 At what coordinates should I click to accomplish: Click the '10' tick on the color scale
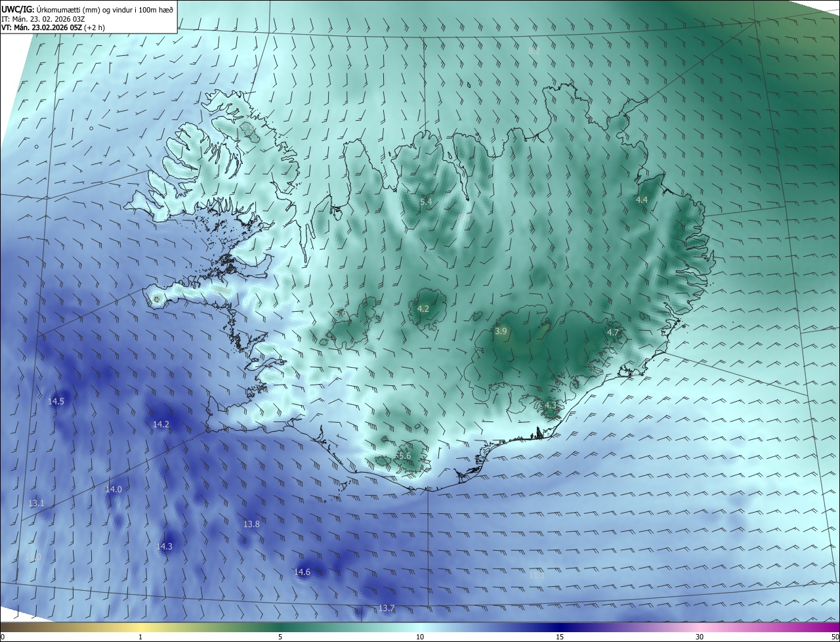[420, 637]
